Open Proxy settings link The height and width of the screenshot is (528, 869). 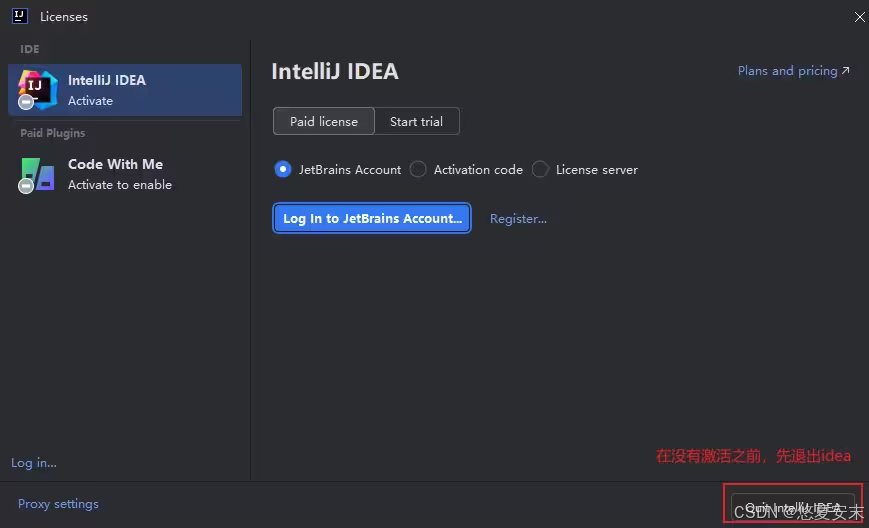(x=58, y=504)
